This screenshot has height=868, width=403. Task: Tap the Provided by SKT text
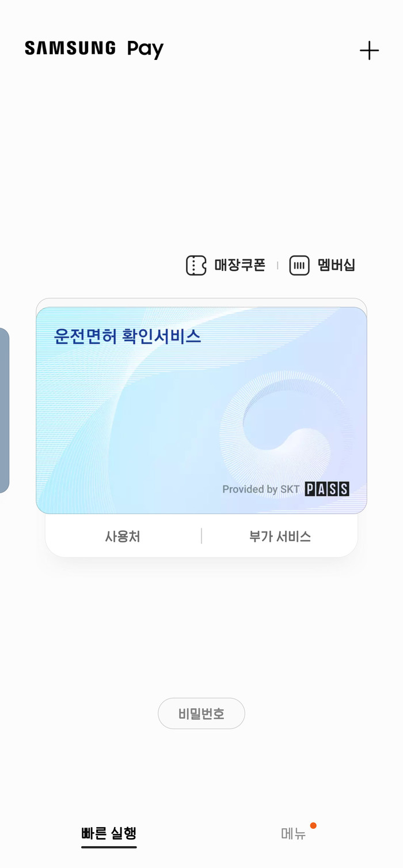point(261,489)
